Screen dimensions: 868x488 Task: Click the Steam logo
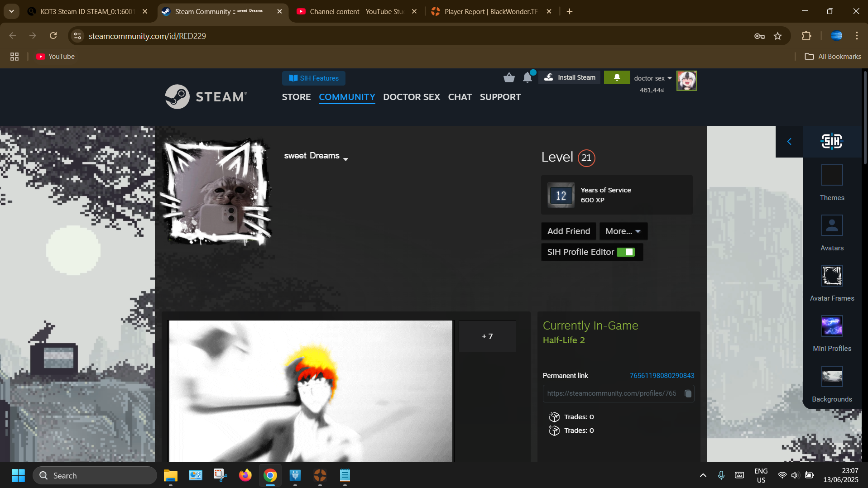206,96
